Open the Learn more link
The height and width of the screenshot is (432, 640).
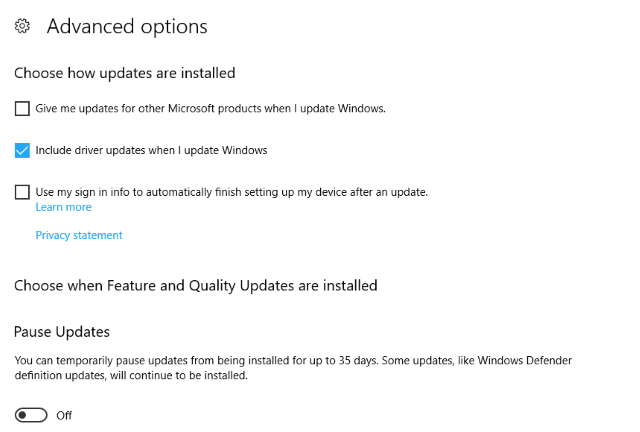(x=63, y=207)
